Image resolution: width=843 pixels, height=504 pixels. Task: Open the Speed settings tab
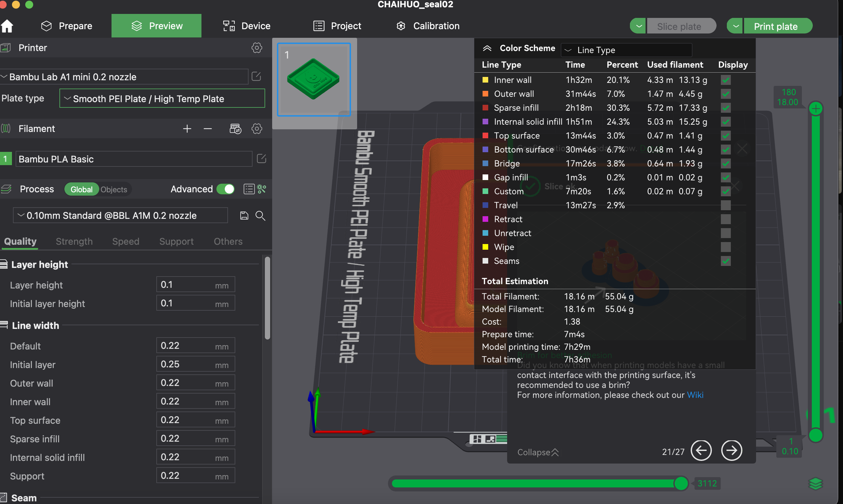click(x=126, y=241)
